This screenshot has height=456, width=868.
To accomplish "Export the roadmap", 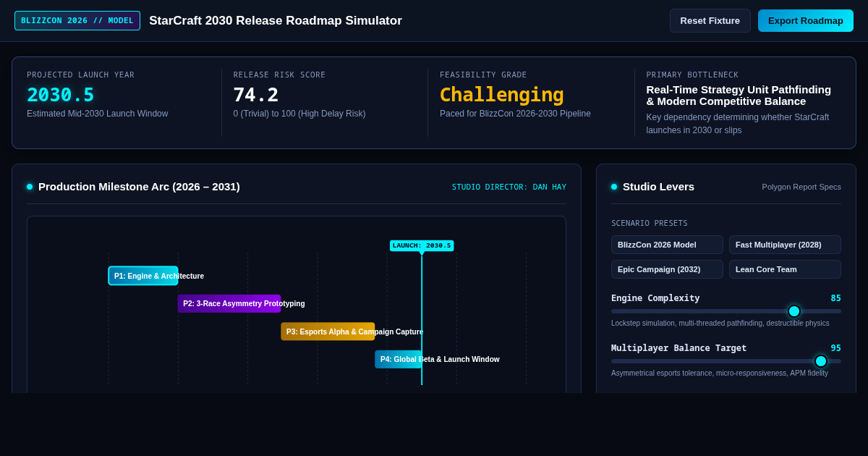I will 806,20.
